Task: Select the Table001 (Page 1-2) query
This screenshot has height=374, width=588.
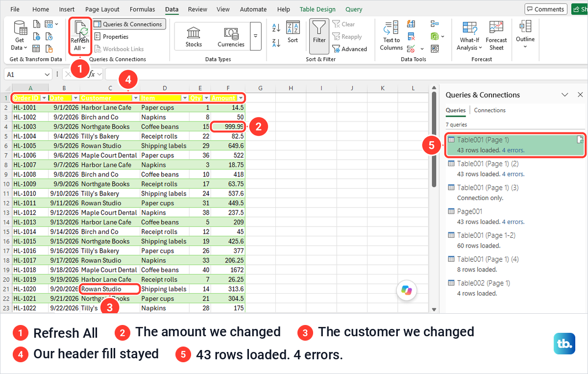Action: (515, 240)
